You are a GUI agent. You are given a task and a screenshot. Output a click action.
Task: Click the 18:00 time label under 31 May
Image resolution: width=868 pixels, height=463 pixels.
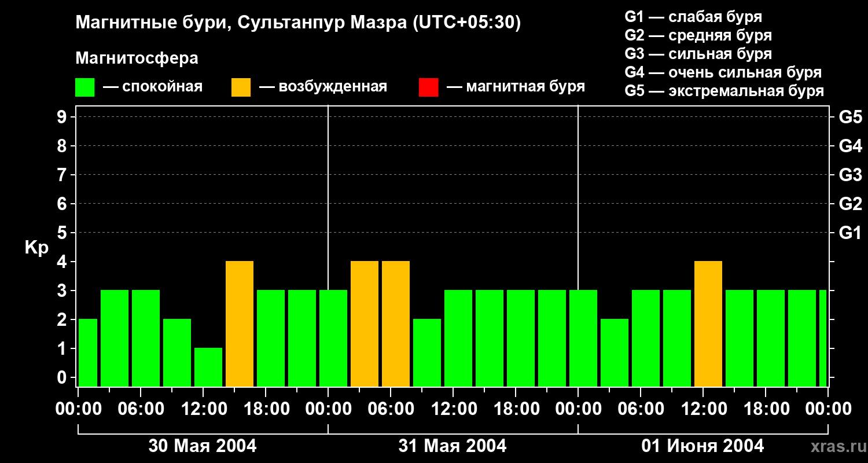point(517,409)
